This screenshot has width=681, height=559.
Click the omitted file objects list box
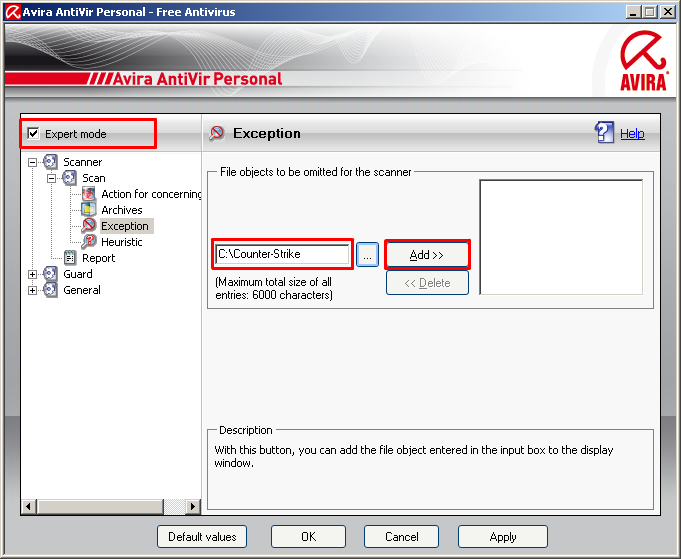561,237
